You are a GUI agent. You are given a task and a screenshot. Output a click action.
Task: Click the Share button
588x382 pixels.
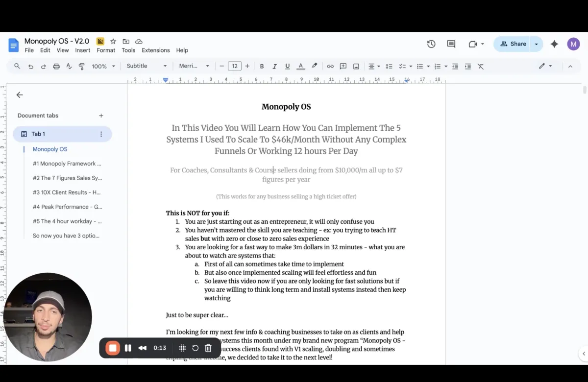[x=513, y=44]
